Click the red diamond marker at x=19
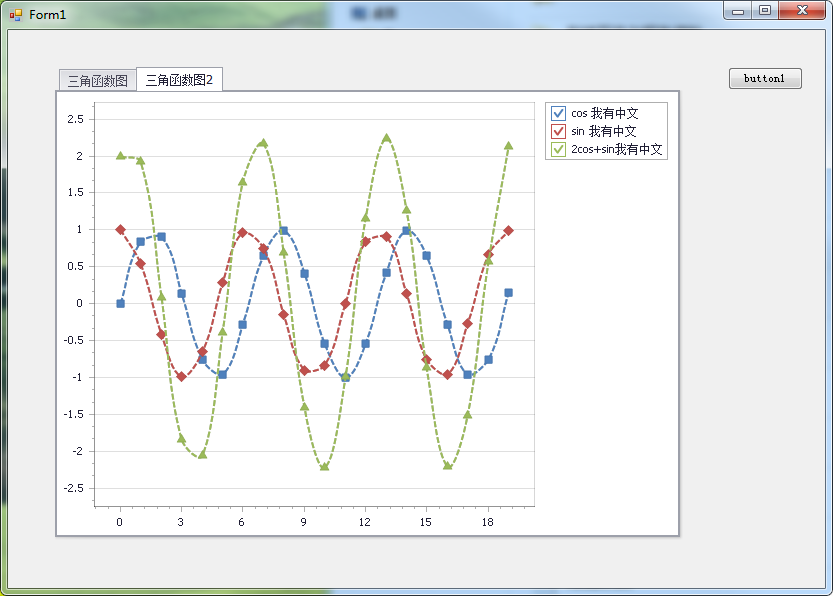Image resolution: width=833 pixels, height=596 pixels. click(508, 231)
